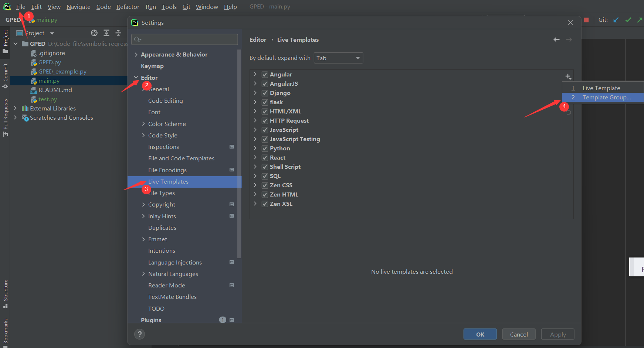Click the project-level icon beside File Encodings

pos(232,170)
